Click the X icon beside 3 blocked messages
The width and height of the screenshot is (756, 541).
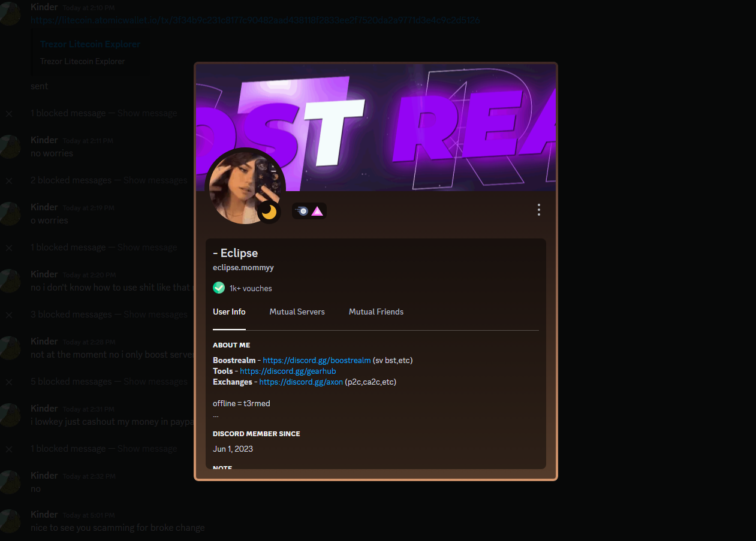[10, 315]
